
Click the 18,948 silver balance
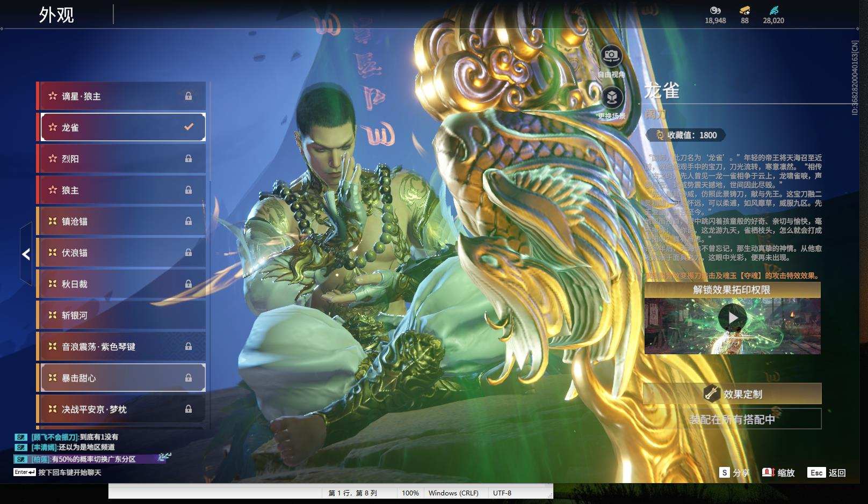pos(715,20)
